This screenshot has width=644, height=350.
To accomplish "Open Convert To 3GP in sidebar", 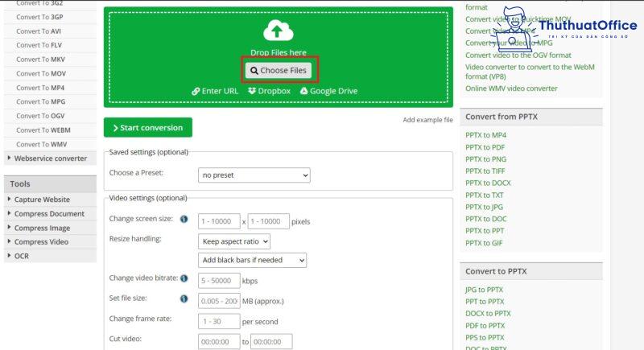I will tap(39, 17).
